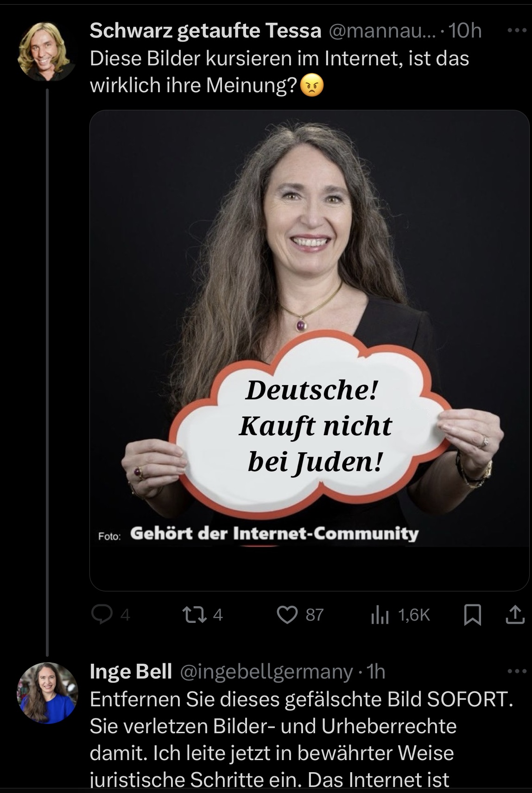Click the @ingebellgermany handle
Image resolution: width=532 pixels, height=793 pixels.
pos(266,672)
